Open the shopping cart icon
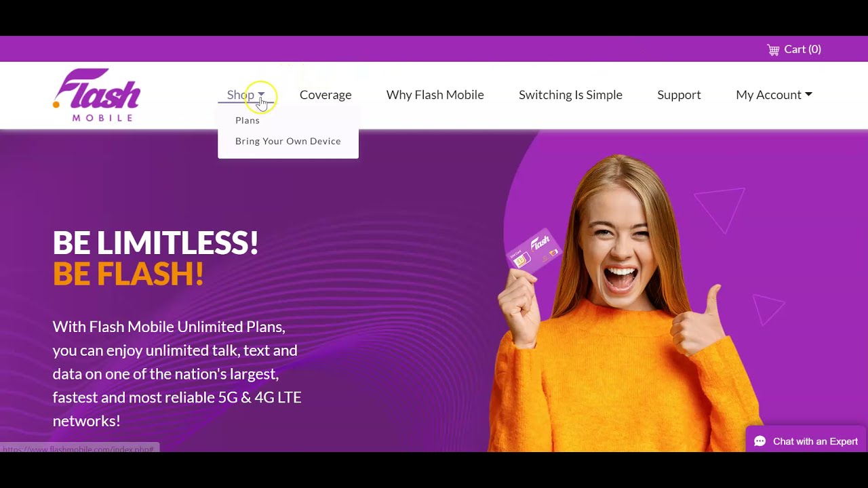 (x=773, y=49)
